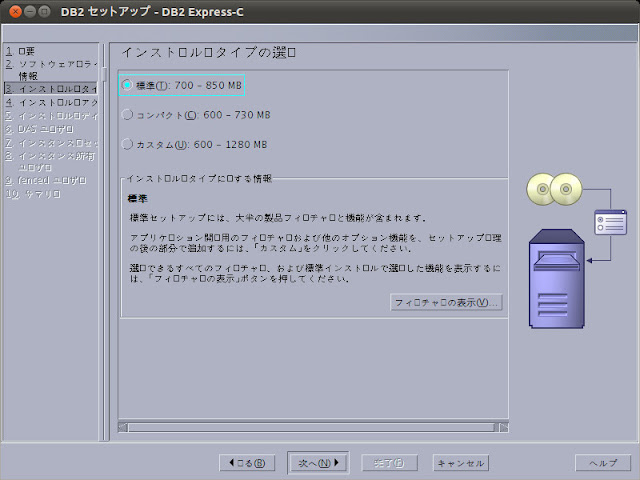
Task: Click the bold 標準 heading in the info panel
Action: [138, 199]
